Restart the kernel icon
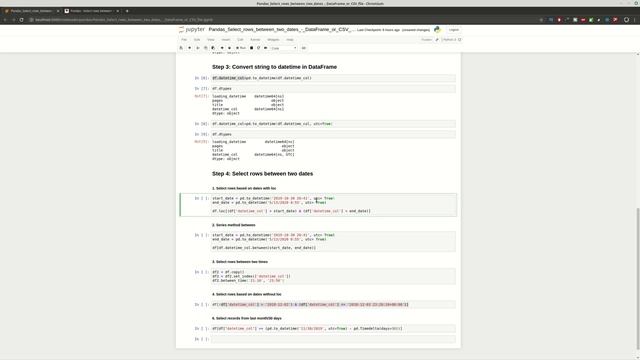Image resolution: width=640 pixels, height=360 pixels. click(258, 48)
